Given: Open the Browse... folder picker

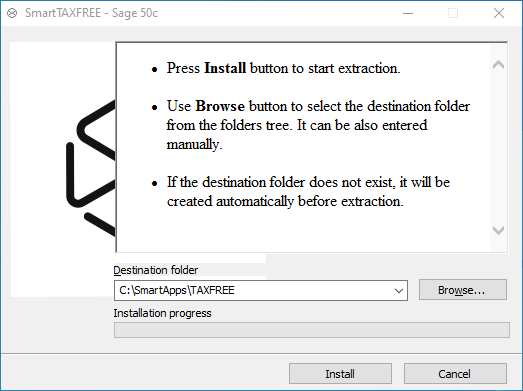Looking at the screenshot, I should [463, 290].
